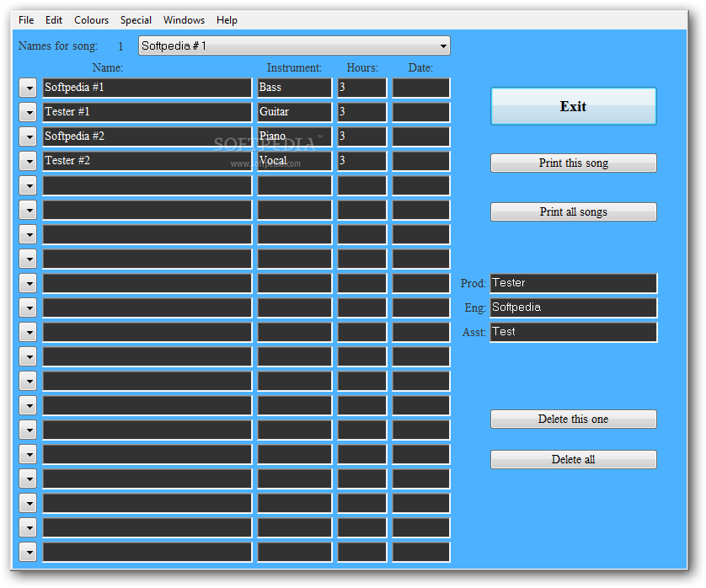Click the Guitar instrument field

[x=295, y=112]
